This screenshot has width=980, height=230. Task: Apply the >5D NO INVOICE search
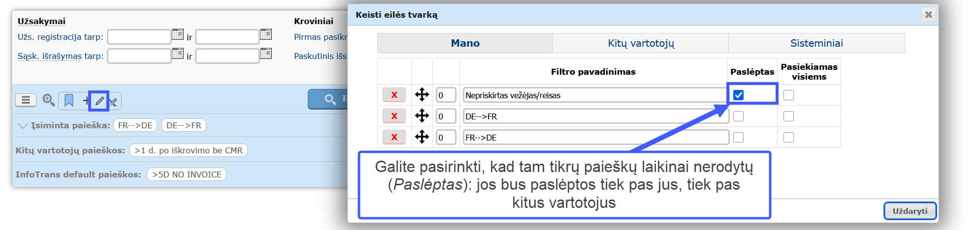(x=187, y=174)
